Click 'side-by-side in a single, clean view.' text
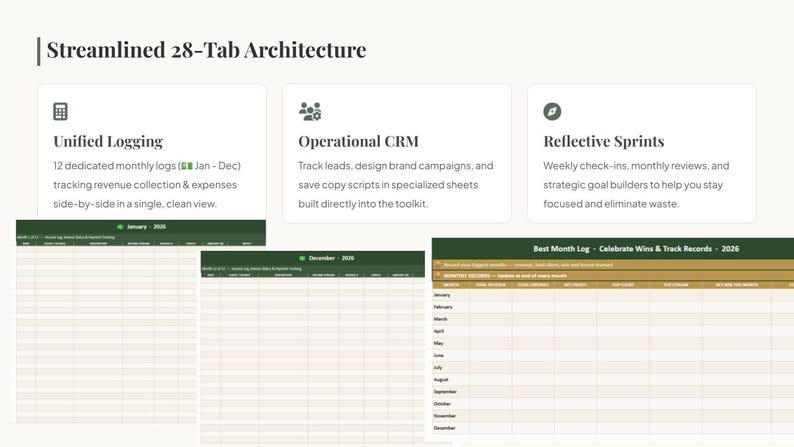 (x=135, y=204)
